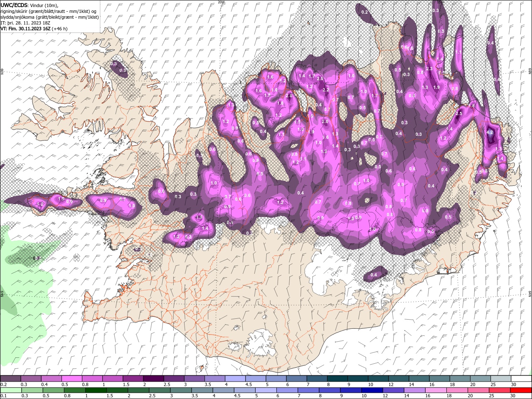The width and height of the screenshot is (532, 399).
Task: Select the hot pink swatch labeled 20 in rain legend
Action: [x=478, y=390]
